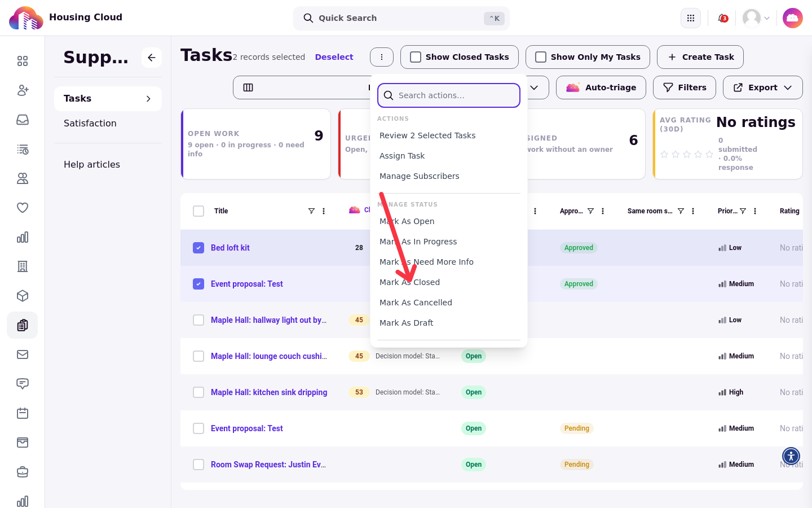Run Auto-triage
This screenshot has width=812, height=508.
tap(601, 87)
